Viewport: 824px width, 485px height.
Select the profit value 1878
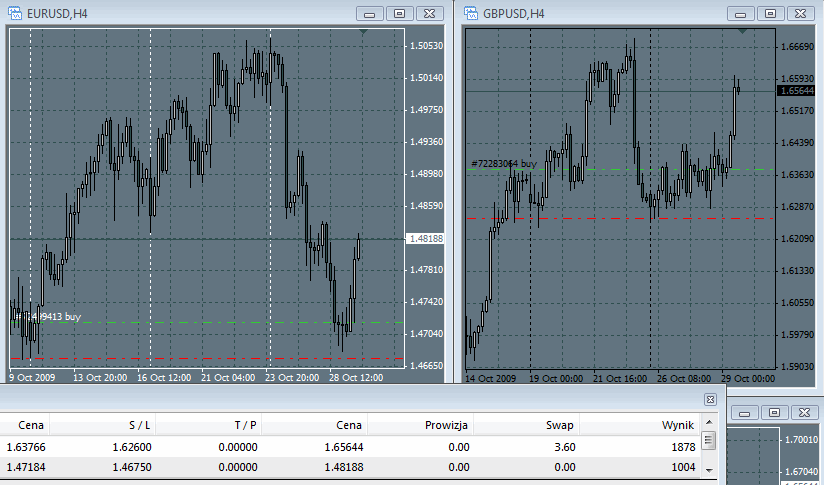[x=683, y=447]
